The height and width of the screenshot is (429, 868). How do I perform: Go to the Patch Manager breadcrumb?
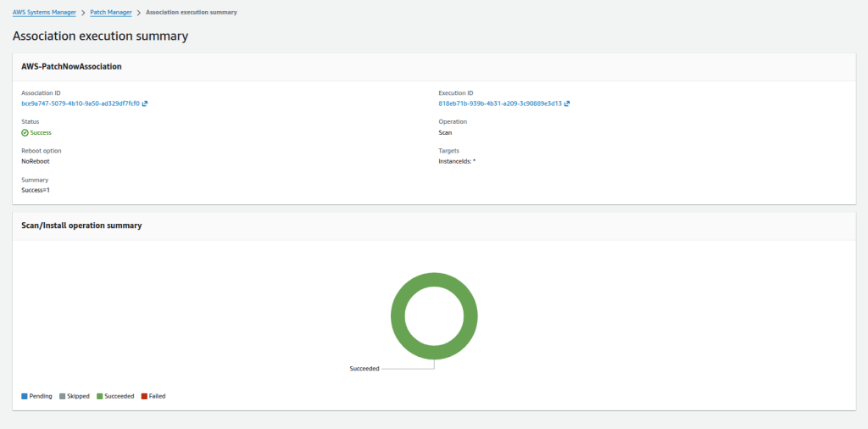click(111, 12)
